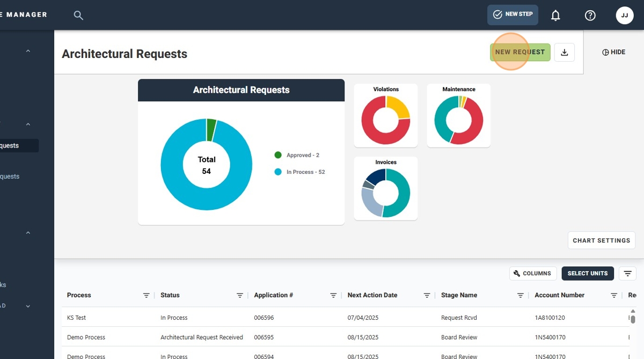The width and height of the screenshot is (644, 359).
Task: Download the architectural requests export
Action: [564, 52]
